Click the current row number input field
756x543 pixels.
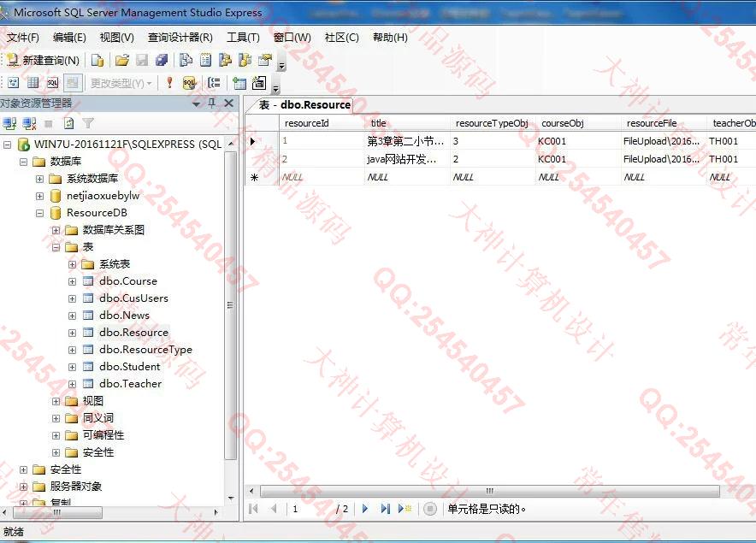click(310, 509)
